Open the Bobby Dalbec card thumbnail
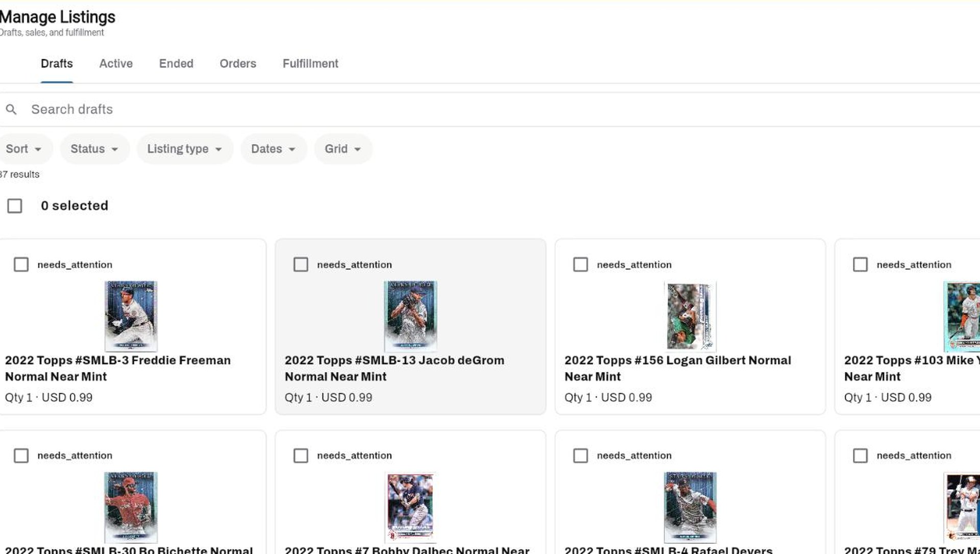The image size is (980, 554). [x=410, y=507]
